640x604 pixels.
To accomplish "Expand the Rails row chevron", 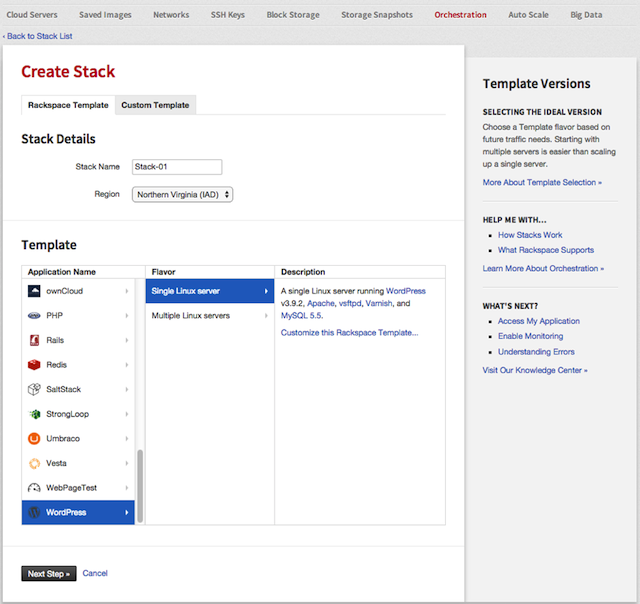I will 127,340.
